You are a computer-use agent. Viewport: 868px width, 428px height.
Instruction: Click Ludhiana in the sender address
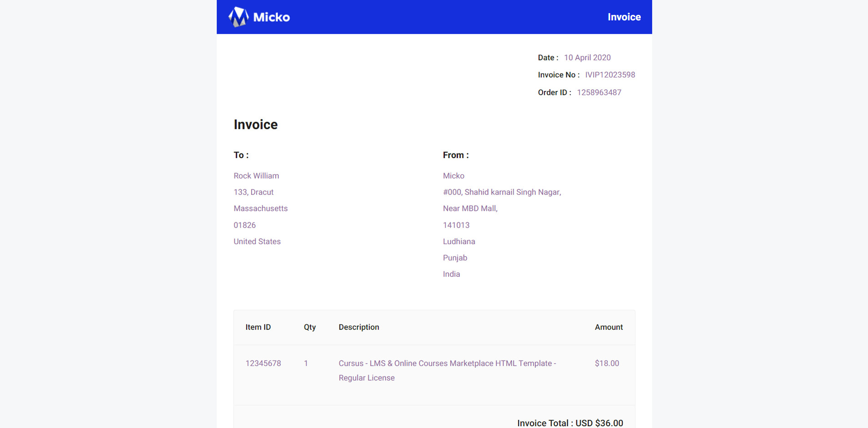coord(459,242)
